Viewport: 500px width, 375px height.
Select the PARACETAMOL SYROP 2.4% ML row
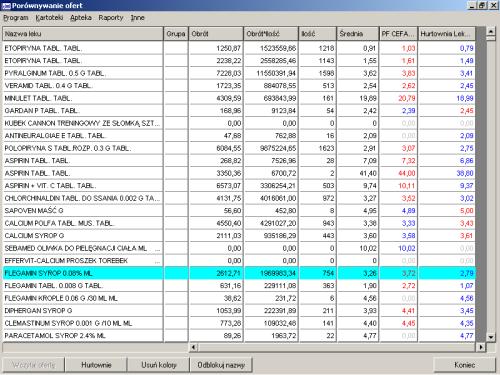coord(239,336)
